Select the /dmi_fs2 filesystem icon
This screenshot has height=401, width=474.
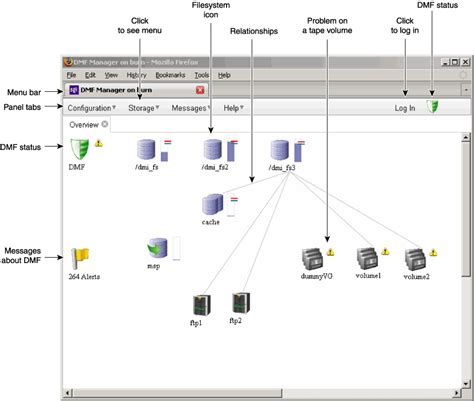pos(213,150)
